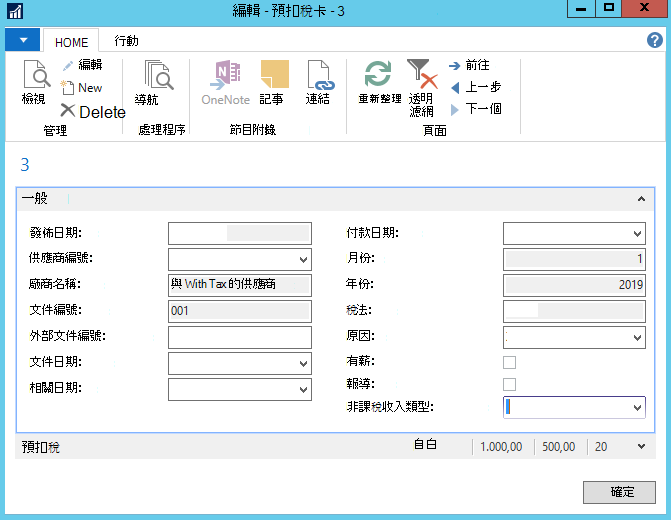Open the 付款日期 date dropdown

(637, 234)
